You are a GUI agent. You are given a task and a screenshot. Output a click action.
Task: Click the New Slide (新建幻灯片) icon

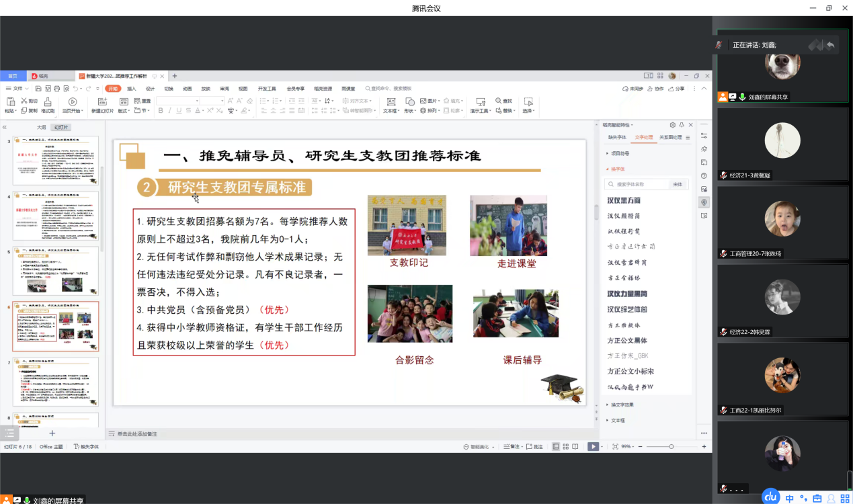coord(104,103)
